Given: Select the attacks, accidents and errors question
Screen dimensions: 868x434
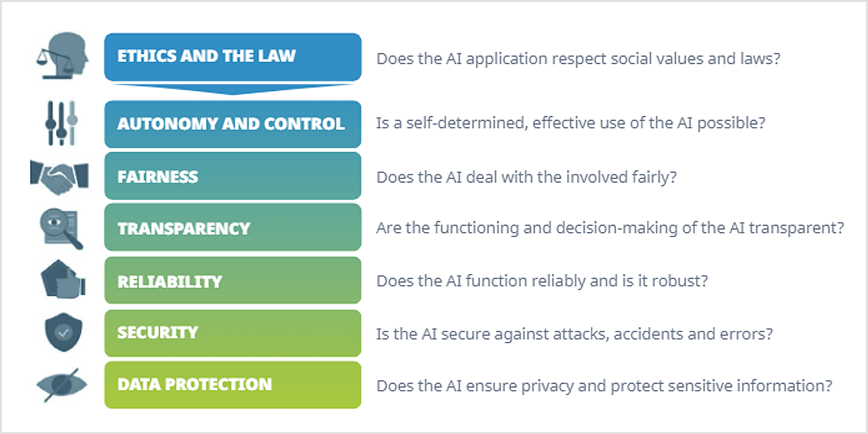Looking at the screenshot, I should [575, 334].
